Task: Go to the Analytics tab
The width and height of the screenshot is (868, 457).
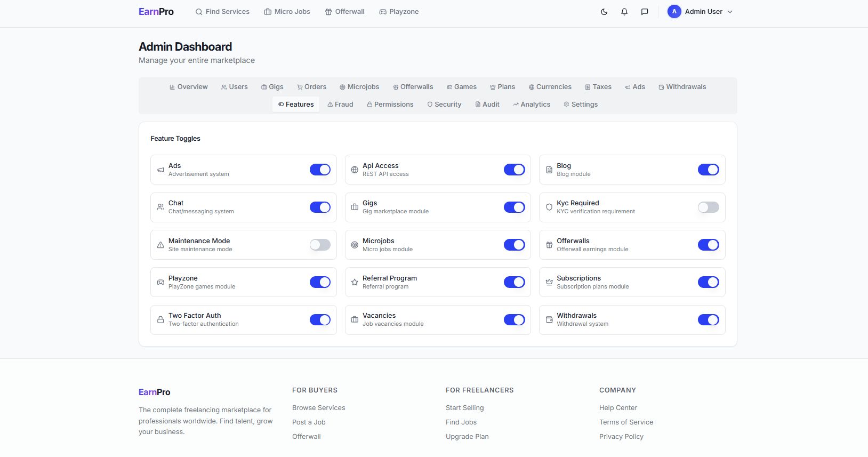Action: [x=531, y=105]
